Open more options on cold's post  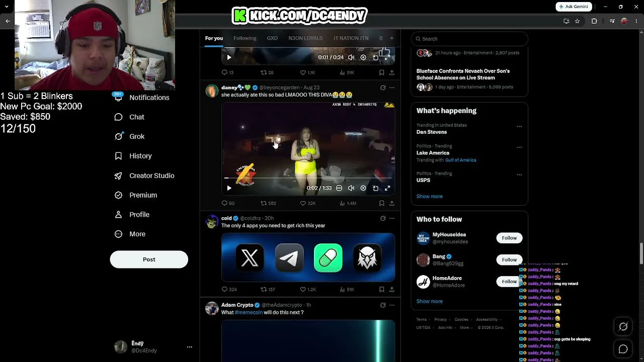tap(392, 218)
